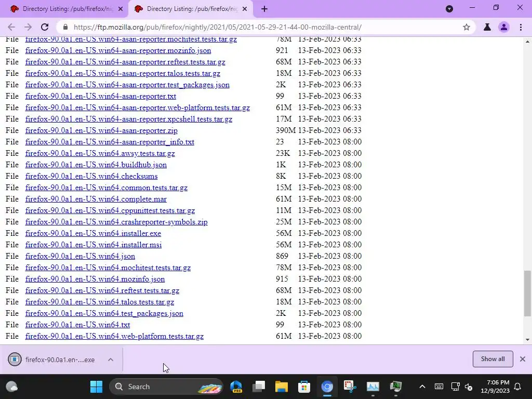Open win64.checksums link
This screenshot has width=532, height=399.
(x=91, y=177)
